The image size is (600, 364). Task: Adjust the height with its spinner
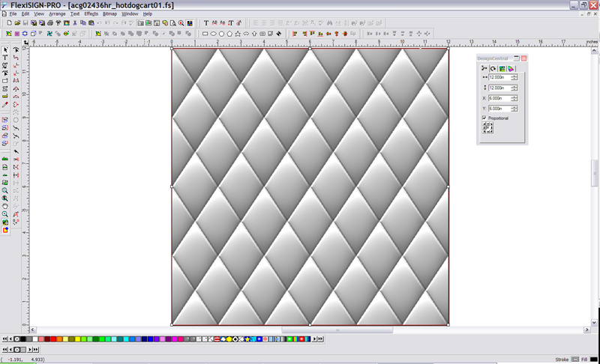[x=514, y=88]
